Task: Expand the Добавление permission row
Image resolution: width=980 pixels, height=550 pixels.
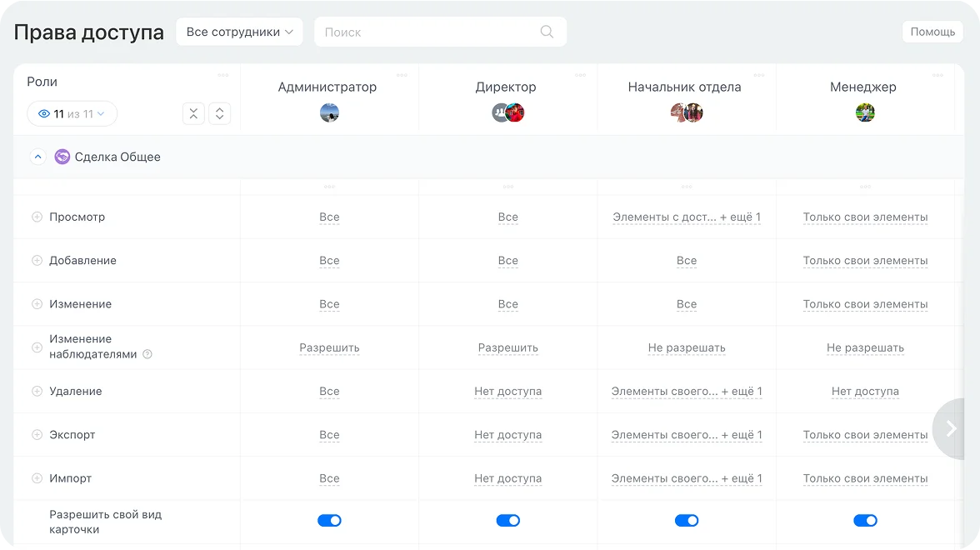Action: (37, 261)
